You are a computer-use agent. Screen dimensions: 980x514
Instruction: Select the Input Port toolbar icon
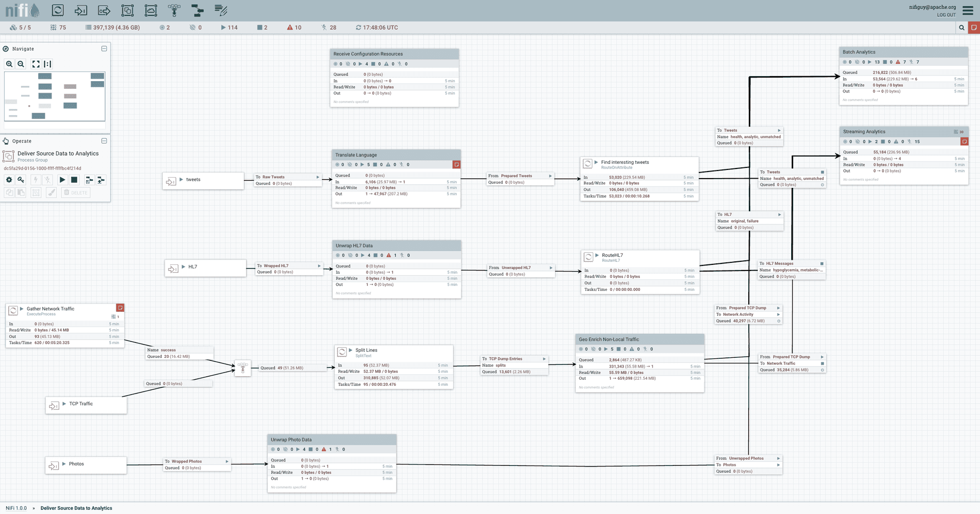point(81,10)
